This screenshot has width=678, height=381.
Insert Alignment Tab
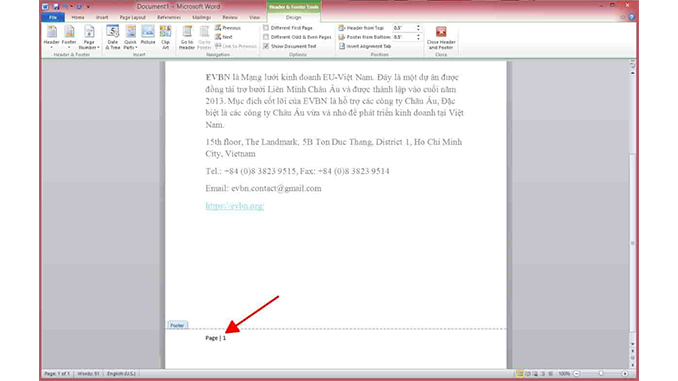(x=365, y=46)
